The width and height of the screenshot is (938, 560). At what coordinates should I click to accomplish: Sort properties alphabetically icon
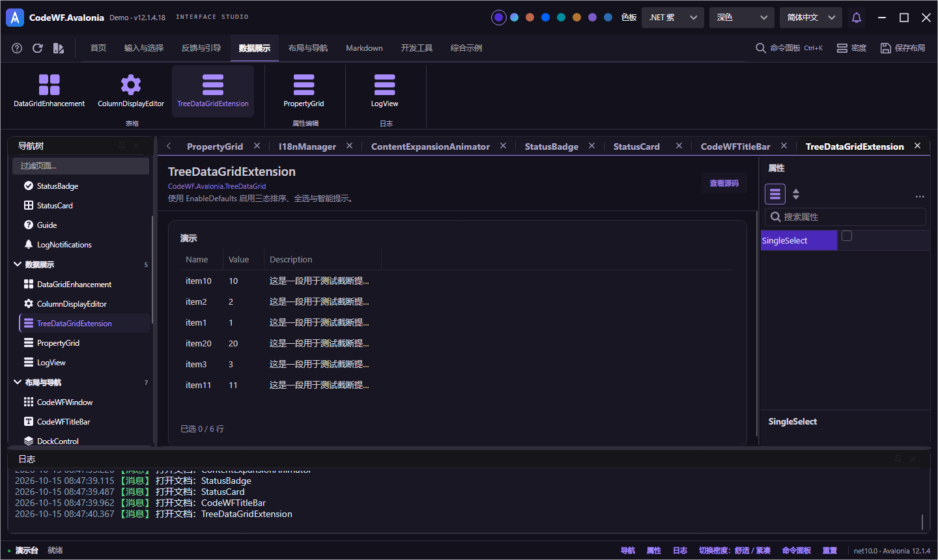coord(796,194)
